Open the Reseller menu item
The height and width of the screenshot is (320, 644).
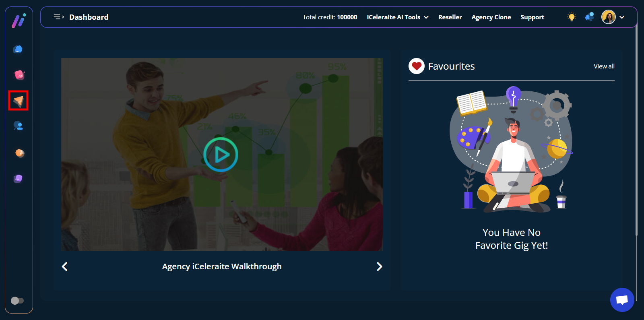450,17
